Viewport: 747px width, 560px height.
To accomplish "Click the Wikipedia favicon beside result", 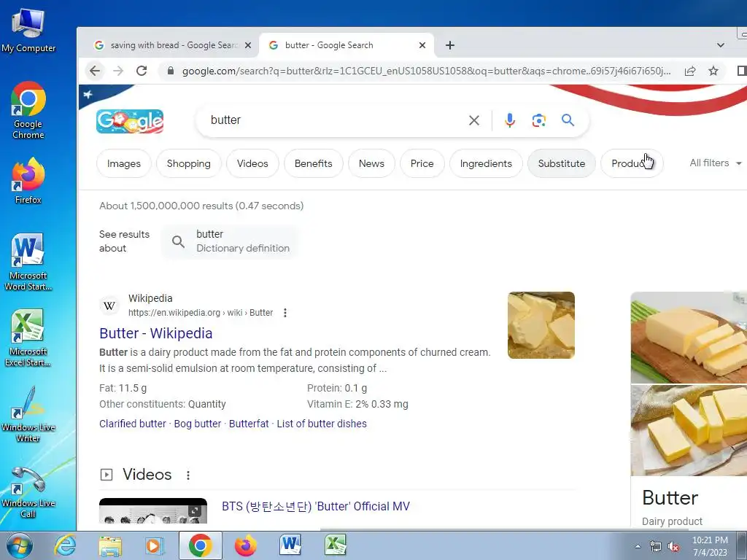I will pyautogui.click(x=109, y=306).
